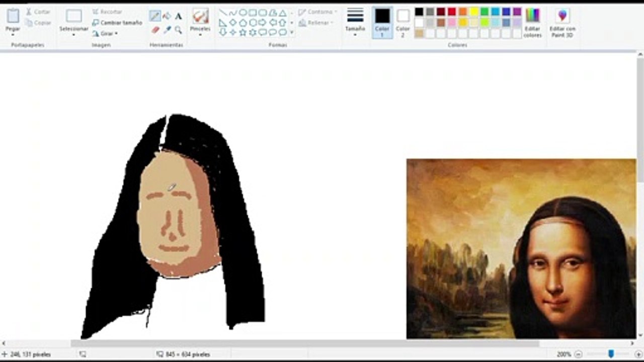Choose the Cloud callout shape
644x362 pixels.
coord(283,32)
